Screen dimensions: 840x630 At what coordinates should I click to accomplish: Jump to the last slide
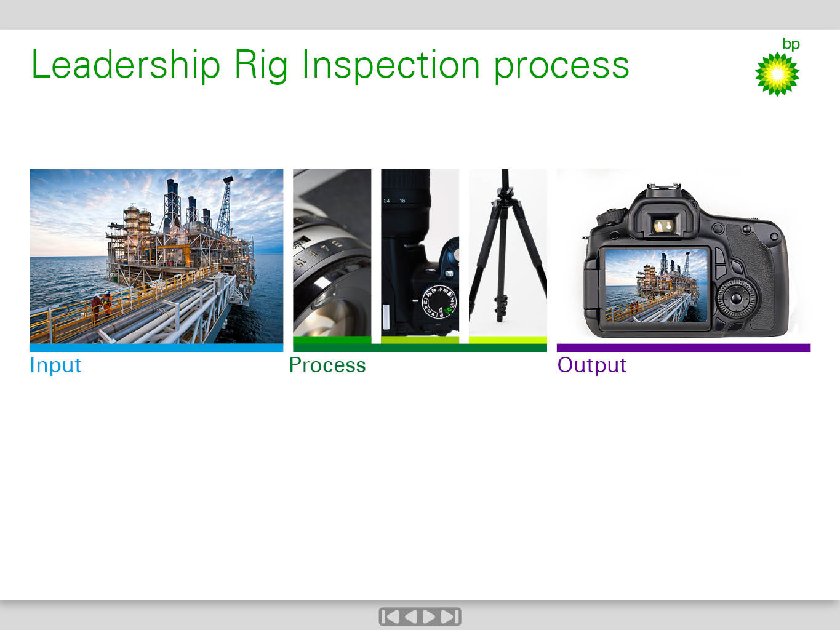450,616
